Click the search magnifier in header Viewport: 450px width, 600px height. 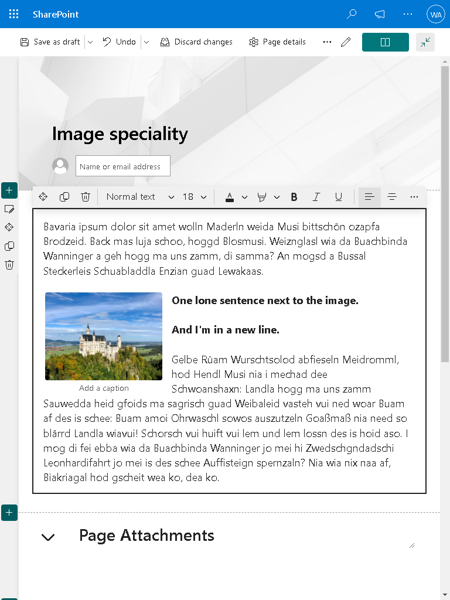(x=351, y=14)
